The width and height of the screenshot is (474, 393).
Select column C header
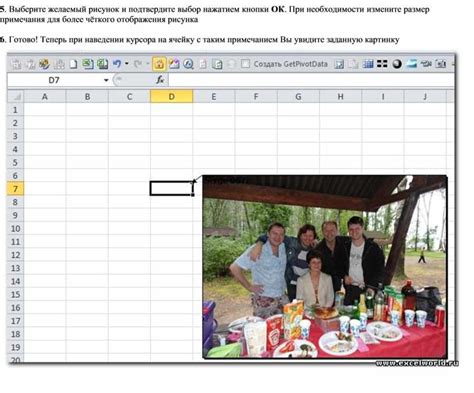pos(129,97)
